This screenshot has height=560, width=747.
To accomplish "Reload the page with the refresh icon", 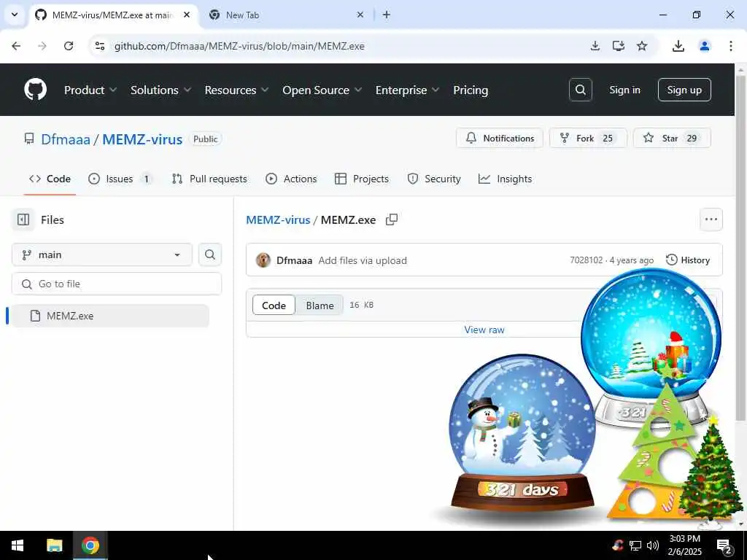I will click(69, 46).
